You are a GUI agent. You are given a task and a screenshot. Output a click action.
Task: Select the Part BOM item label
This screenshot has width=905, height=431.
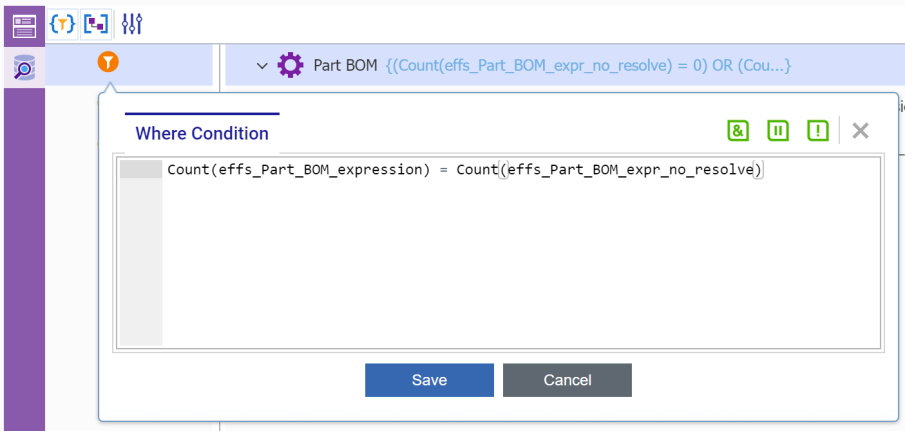point(345,66)
